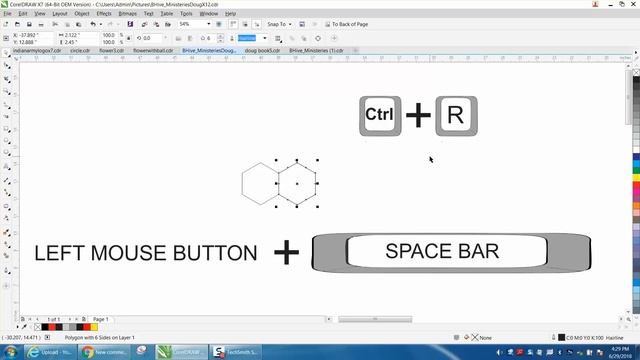640x360 pixels.
Task: Click the no-color X swatch in the document palette
Action: (x=38, y=327)
